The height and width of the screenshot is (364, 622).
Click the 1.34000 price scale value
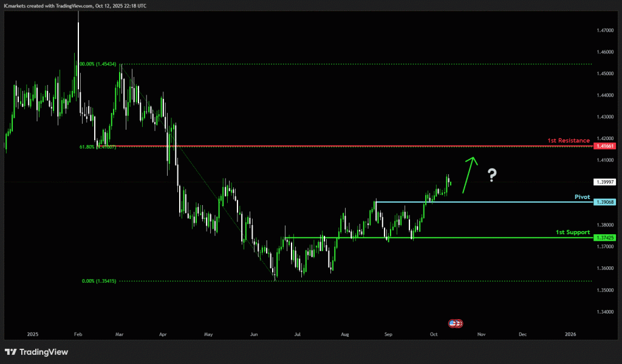pyautogui.click(x=604, y=312)
